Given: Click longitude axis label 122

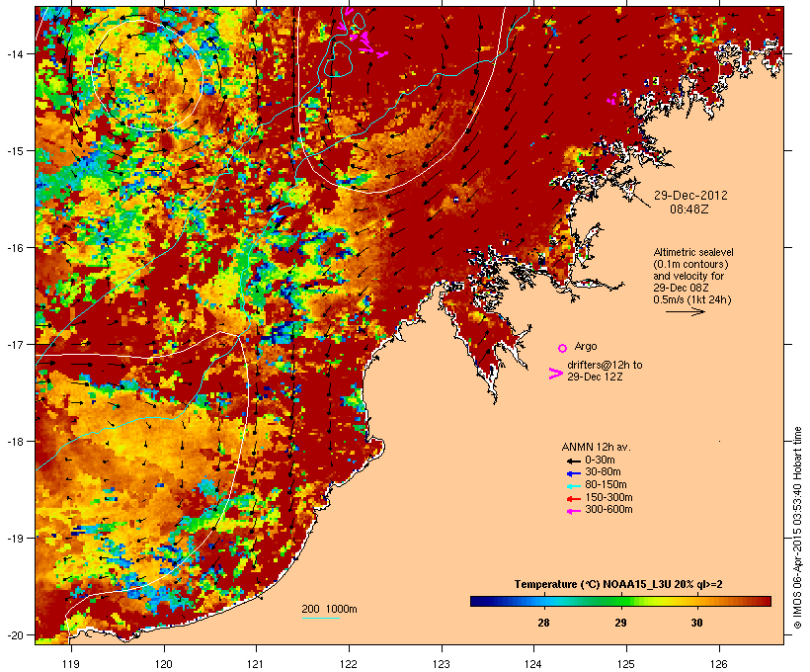Looking at the screenshot, I should (349, 664).
